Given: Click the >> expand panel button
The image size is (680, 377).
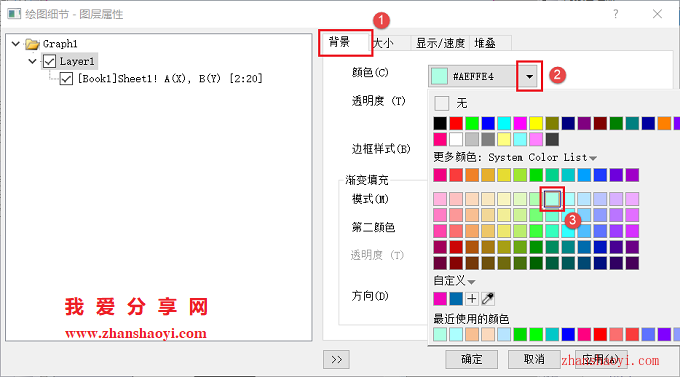Looking at the screenshot, I should [x=336, y=359].
